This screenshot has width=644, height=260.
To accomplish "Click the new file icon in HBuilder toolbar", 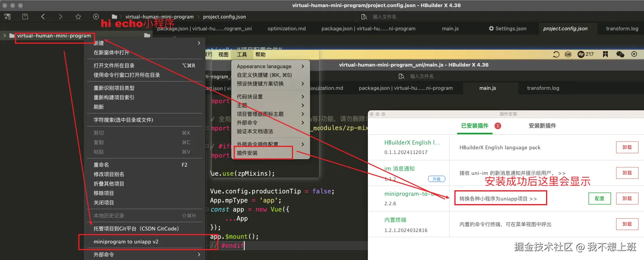I will tap(7, 17).
